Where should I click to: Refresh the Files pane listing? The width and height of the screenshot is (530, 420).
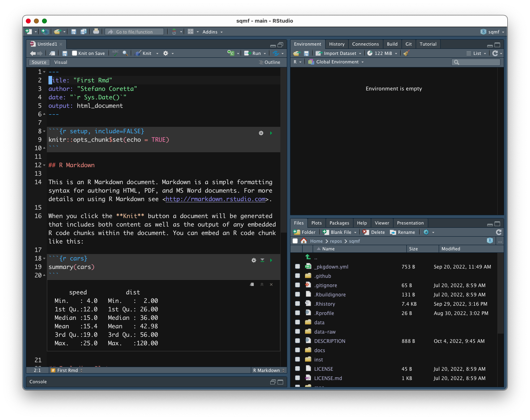point(499,232)
